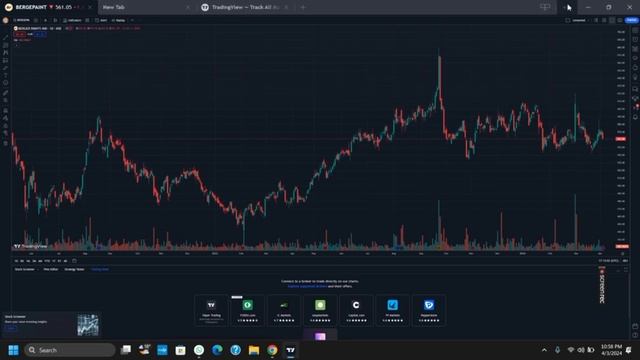Open the indicator templates dropdown
Viewport: 640px width, 360px height.
(x=87, y=20)
